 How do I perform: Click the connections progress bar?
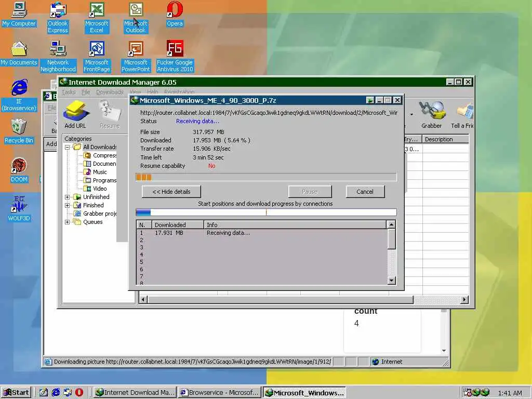(266, 212)
